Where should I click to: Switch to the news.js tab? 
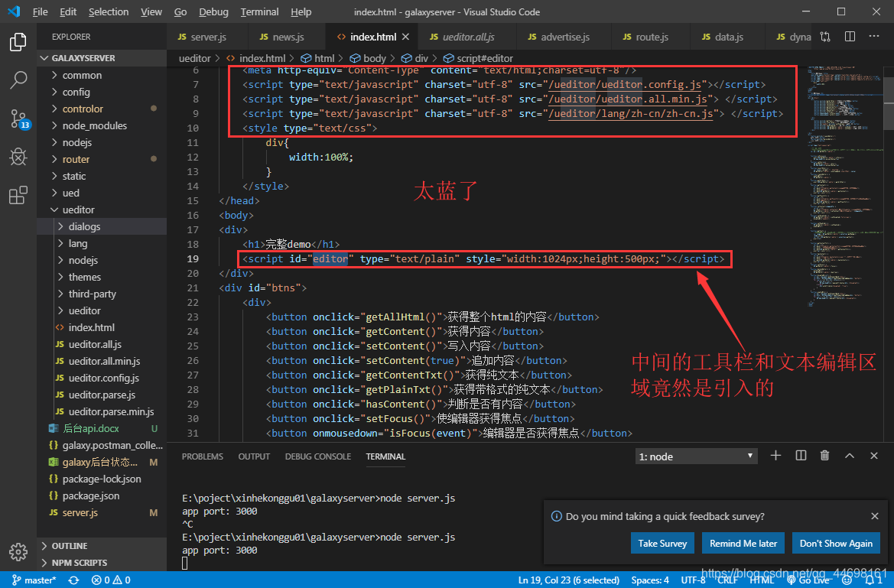pyautogui.click(x=287, y=37)
